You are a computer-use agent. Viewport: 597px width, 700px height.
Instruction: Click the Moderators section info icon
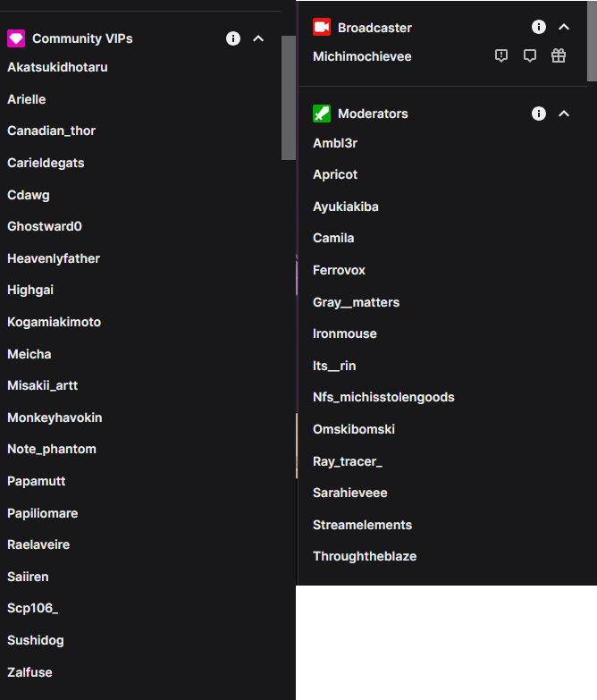[539, 114]
